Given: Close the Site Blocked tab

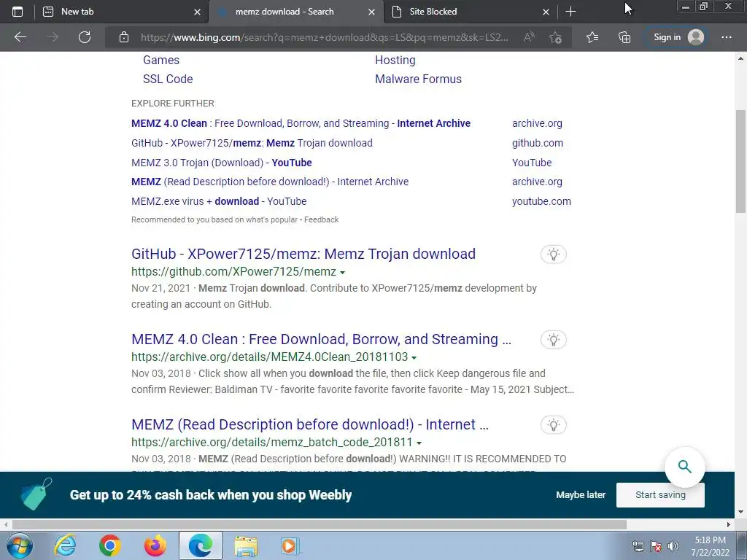Looking at the screenshot, I should pos(546,12).
